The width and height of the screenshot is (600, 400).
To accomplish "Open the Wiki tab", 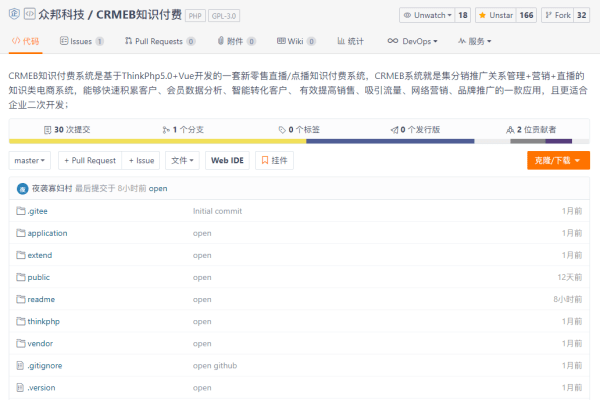I will 296,41.
